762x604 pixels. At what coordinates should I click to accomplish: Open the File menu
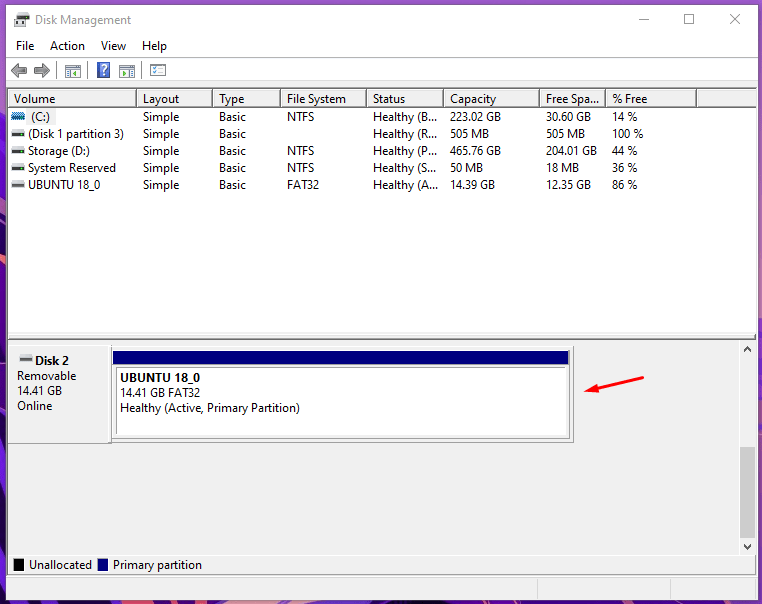pyautogui.click(x=25, y=46)
